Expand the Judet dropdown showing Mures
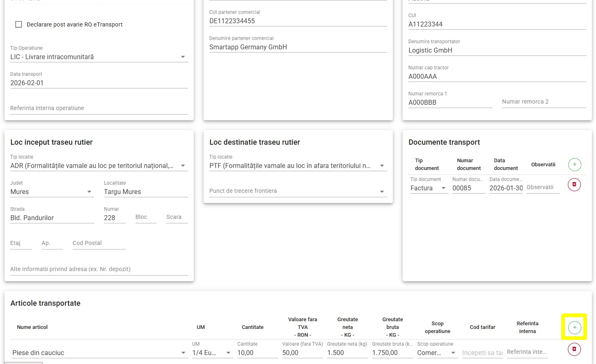596x364 pixels. (89, 192)
